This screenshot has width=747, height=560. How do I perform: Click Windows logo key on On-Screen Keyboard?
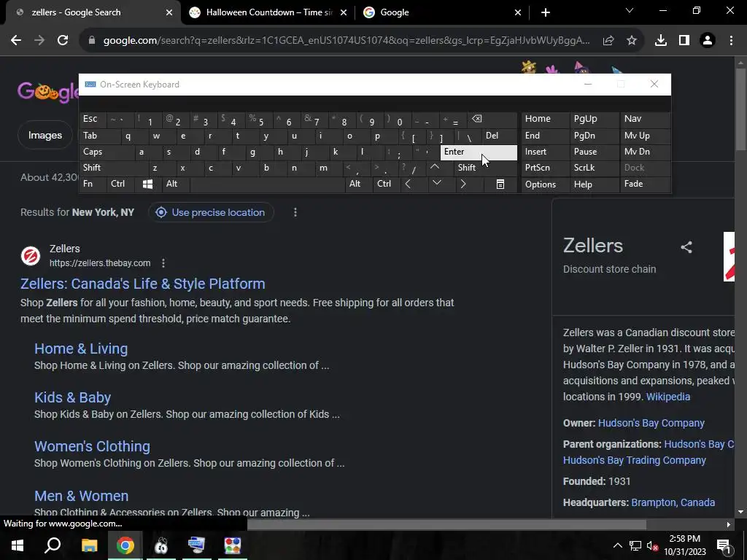147,184
